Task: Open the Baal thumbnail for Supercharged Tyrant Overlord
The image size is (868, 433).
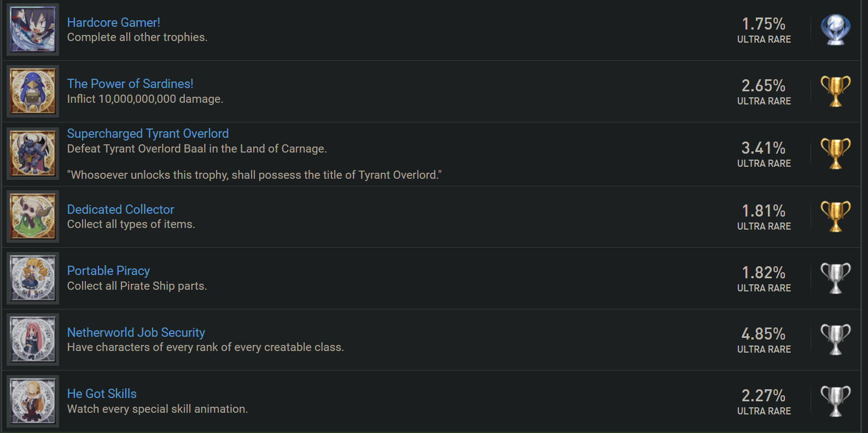Action: tap(33, 154)
